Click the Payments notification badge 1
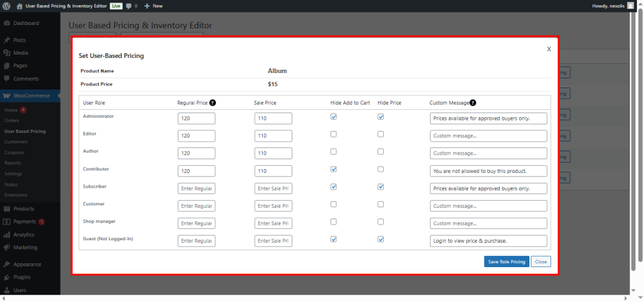The width and height of the screenshot is (644, 302). (41, 222)
